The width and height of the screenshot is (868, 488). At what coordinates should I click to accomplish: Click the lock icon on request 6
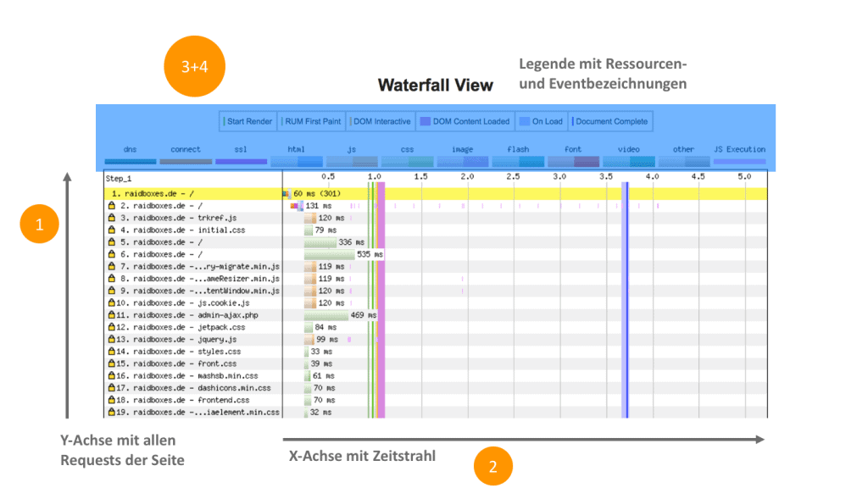111,254
